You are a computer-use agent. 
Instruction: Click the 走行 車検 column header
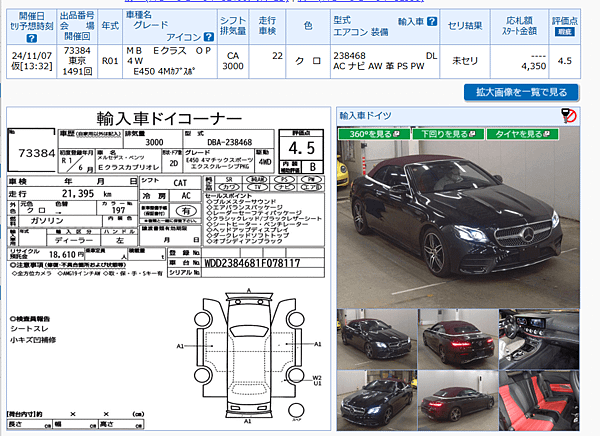(267, 26)
